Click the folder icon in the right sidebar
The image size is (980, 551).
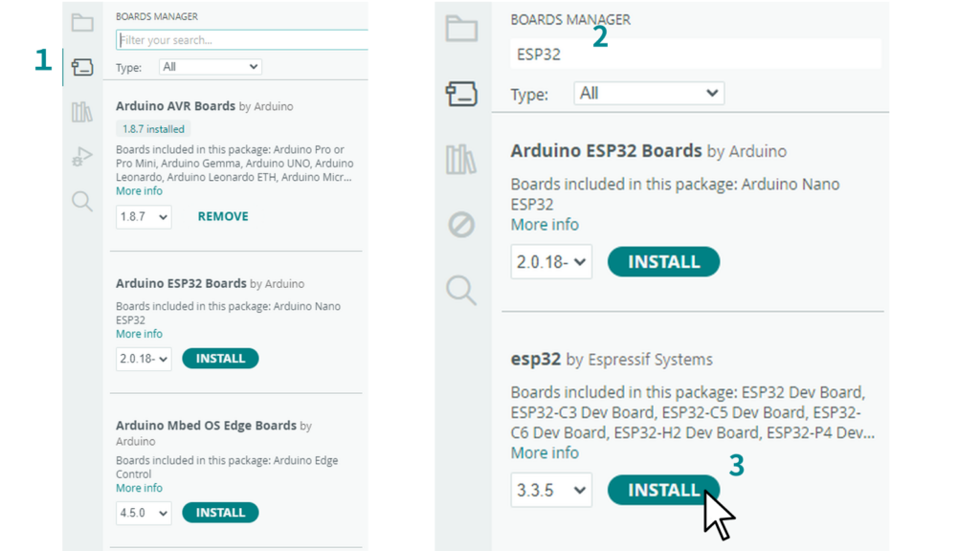click(x=461, y=28)
